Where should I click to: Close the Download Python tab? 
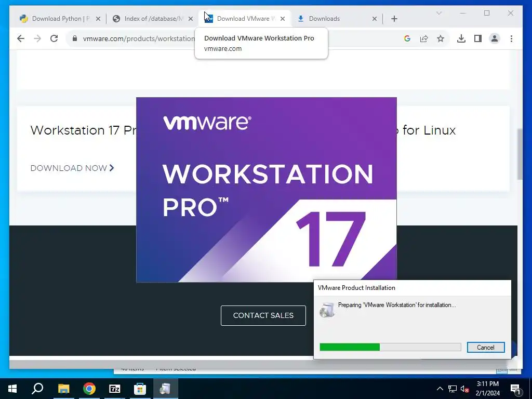98,19
